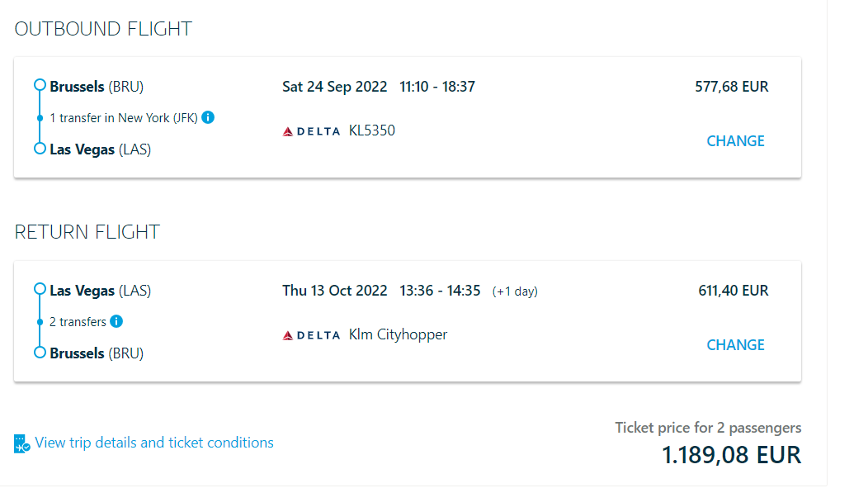Click info icon beside New York transfer
Screen dimensions: 868x488
point(208,117)
